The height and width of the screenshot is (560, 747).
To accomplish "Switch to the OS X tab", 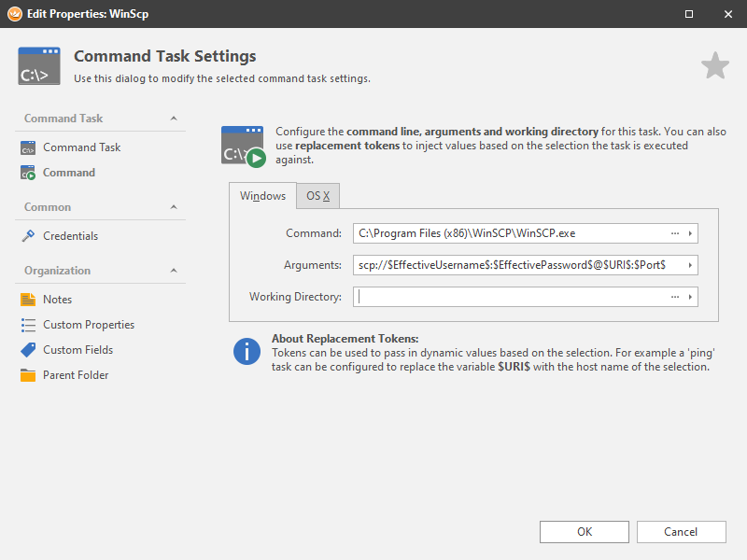I will pyautogui.click(x=318, y=196).
